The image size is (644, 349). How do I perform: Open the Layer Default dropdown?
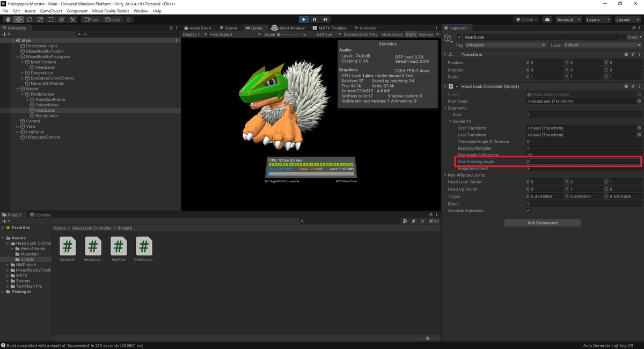(602, 45)
